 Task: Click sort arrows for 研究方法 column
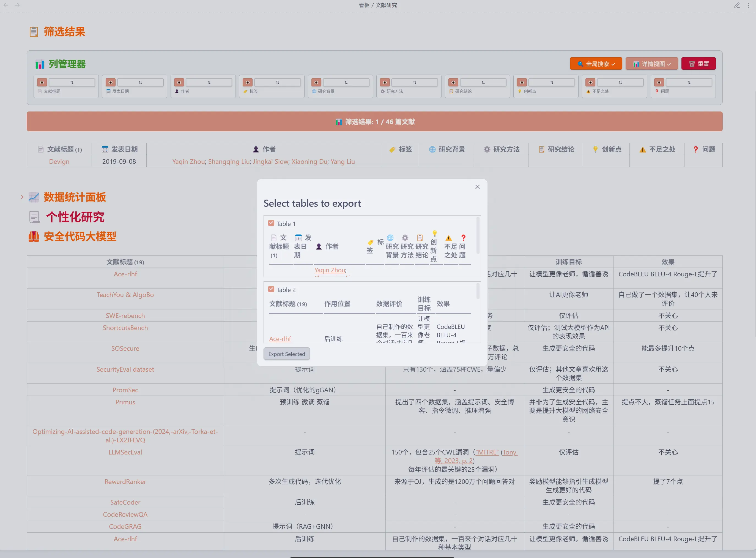pos(414,82)
